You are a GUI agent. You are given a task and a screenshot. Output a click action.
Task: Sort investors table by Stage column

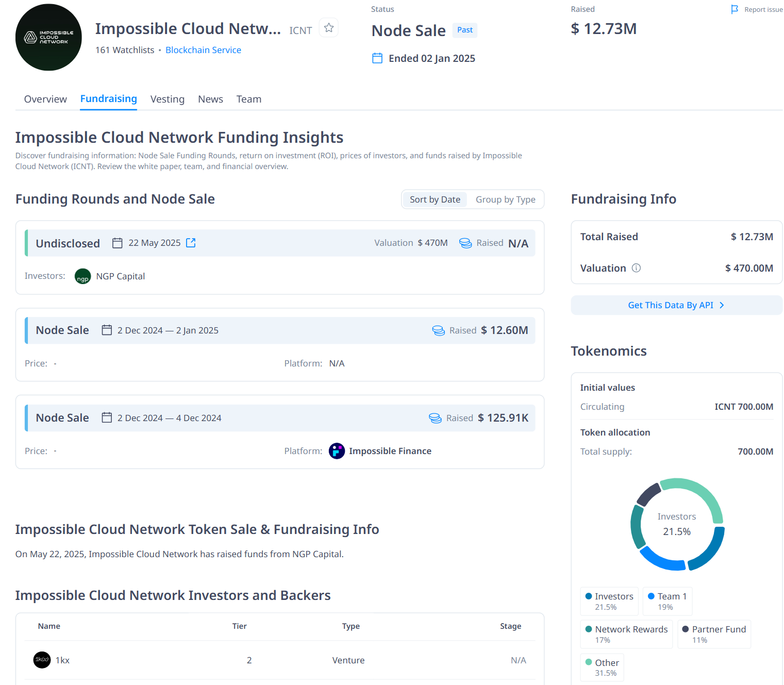point(510,626)
